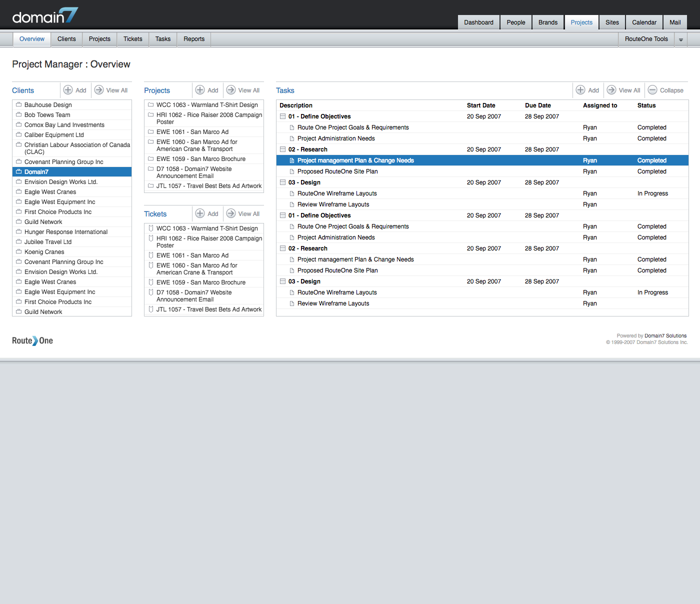Click the Add plus icon in Tickets panel
The height and width of the screenshot is (604, 700).
pyautogui.click(x=200, y=213)
